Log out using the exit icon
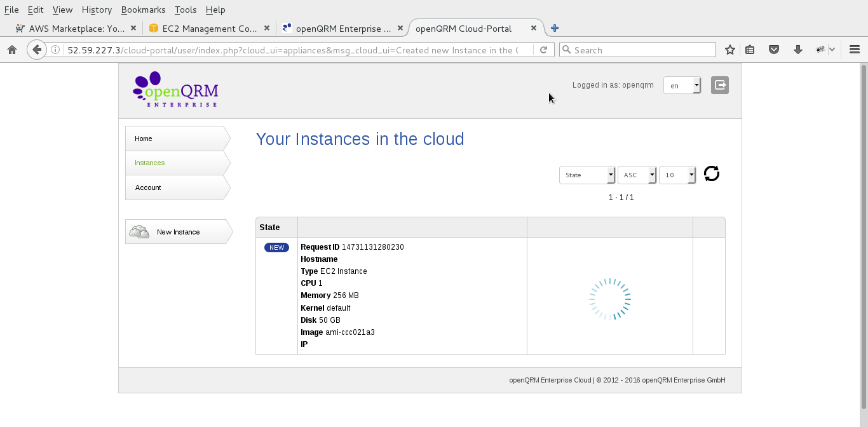This screenshot has height=427, width=868. (x=720, y=85)
